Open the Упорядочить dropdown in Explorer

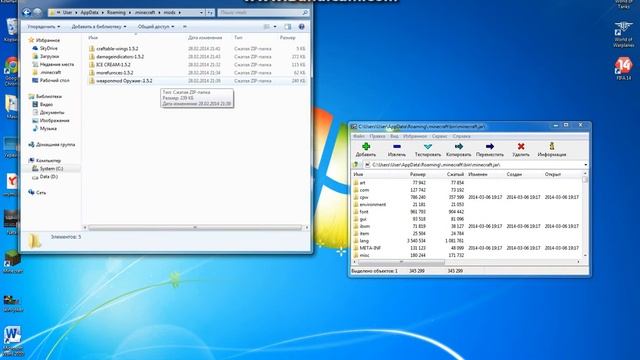43,27
